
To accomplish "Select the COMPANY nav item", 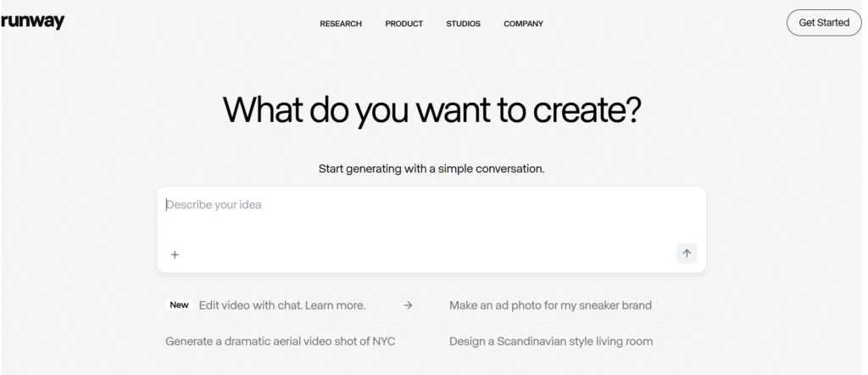I will [523, 24].
